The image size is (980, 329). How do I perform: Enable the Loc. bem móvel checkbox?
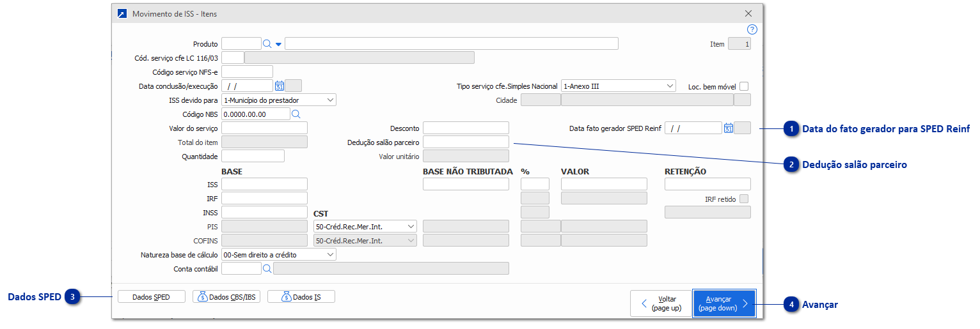tap(743, 86)
